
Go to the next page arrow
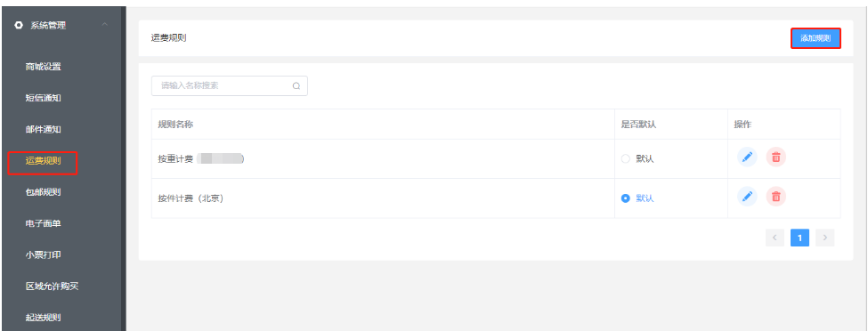(x=824, y=238)
